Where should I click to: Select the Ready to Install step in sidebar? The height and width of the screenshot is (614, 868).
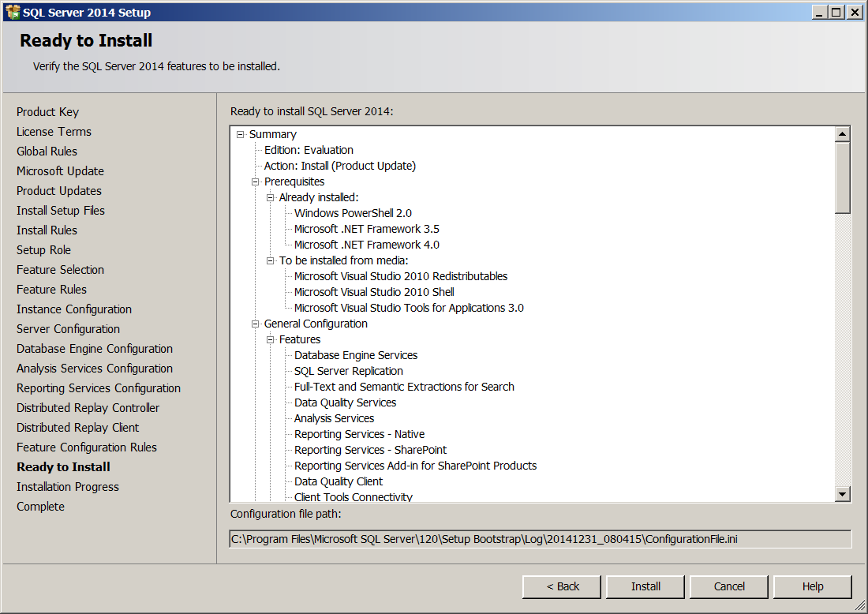point(63,467)
